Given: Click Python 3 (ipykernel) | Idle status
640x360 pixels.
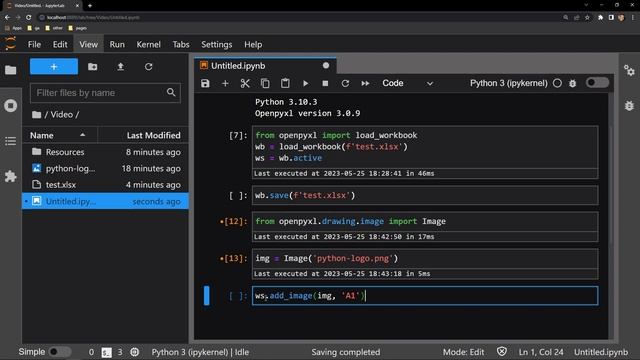Looking at the screenshot, I should coord(200,352).
